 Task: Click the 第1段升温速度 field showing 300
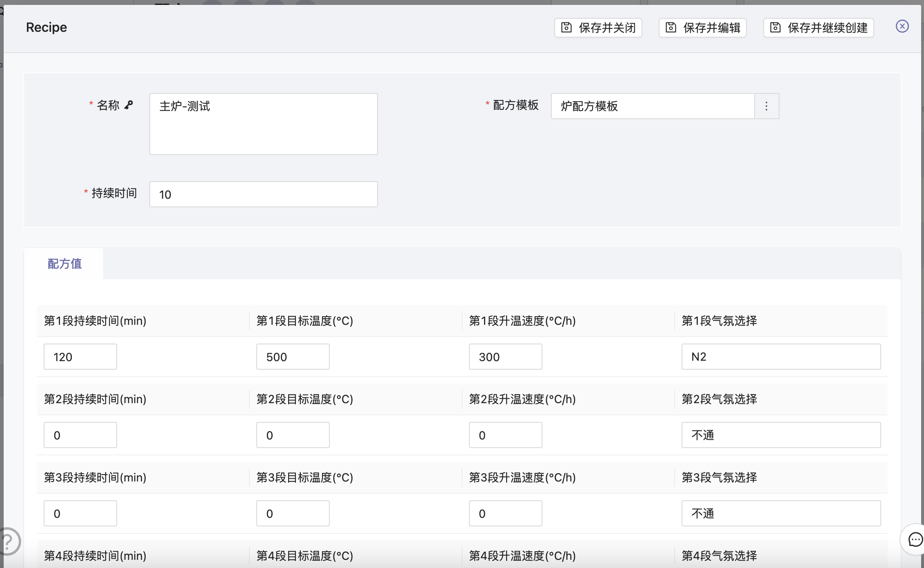[x=505, y=357]
